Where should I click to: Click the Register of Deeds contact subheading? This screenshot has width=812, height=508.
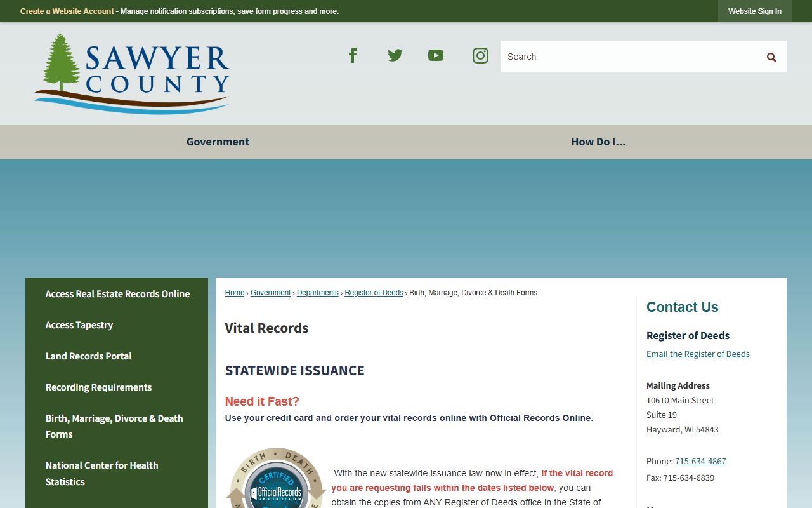coord(688,335)
